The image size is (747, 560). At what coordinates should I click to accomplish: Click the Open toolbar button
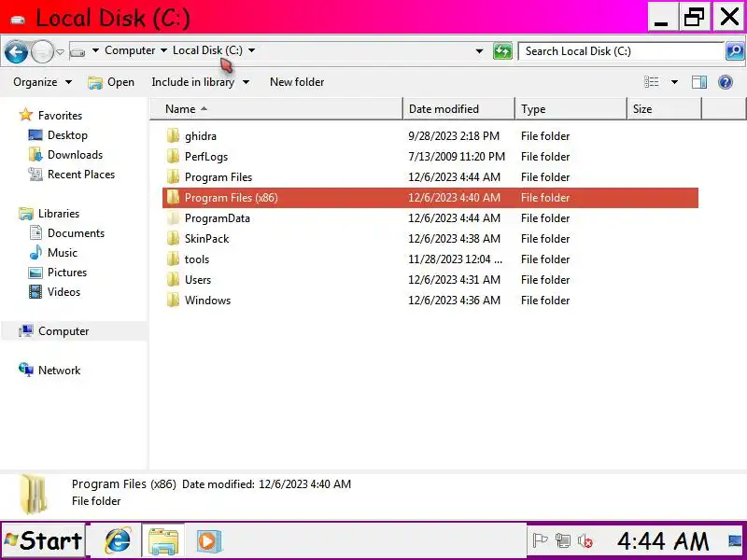point(111,82)
